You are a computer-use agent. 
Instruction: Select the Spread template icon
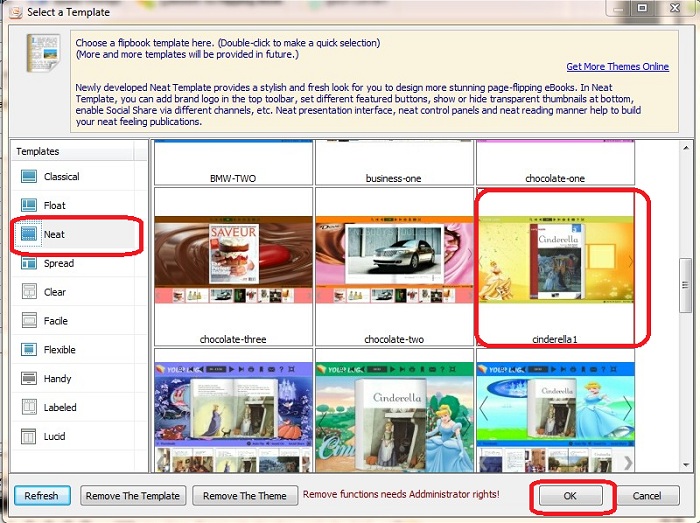click(x=29, y=263)
